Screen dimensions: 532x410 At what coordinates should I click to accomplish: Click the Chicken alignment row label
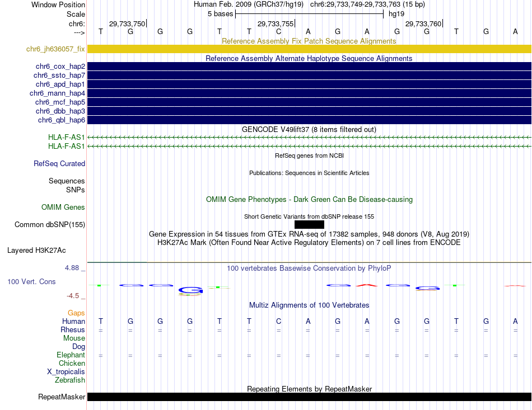tap(72, 363)
